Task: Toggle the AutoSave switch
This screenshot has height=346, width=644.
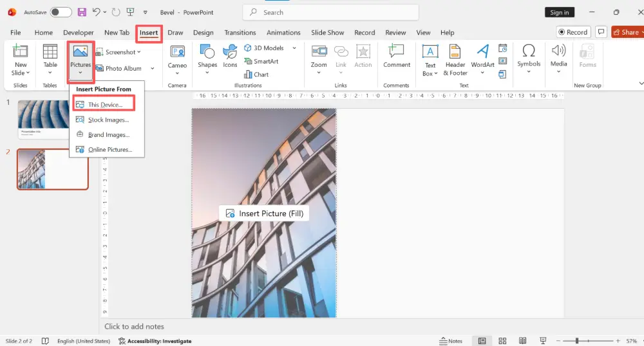Action: click(x=61, y=12)
